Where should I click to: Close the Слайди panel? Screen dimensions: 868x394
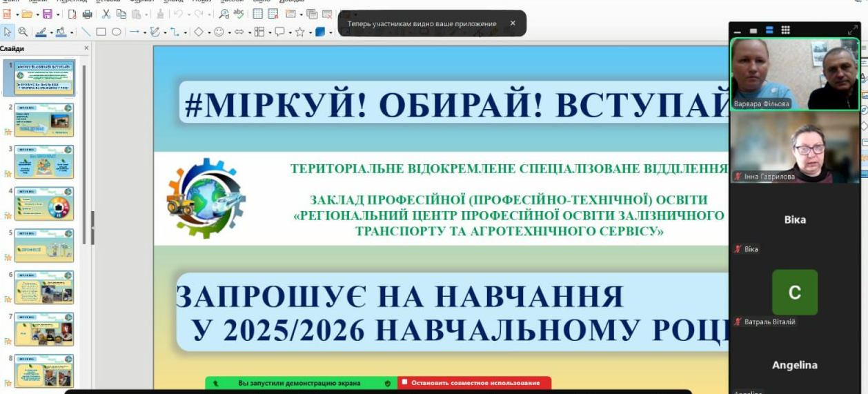tap(86, 48)
